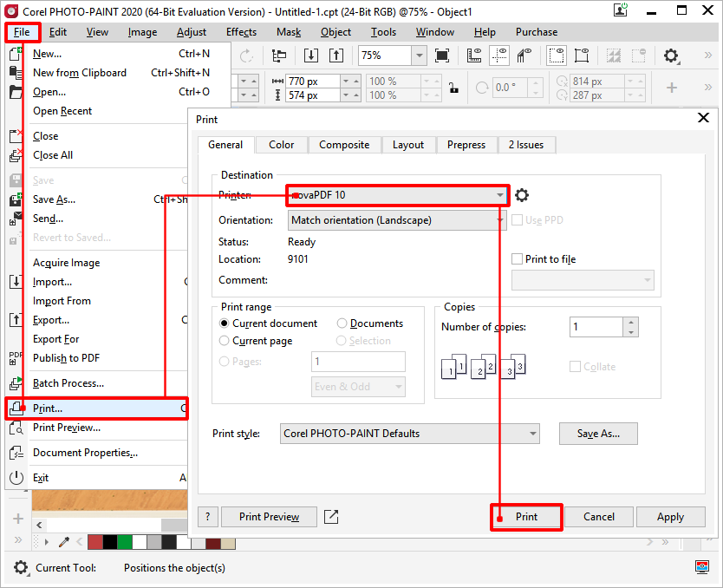723x588 pixels.
Task: Click the Apply button
Action: click(x=670, y=517)
